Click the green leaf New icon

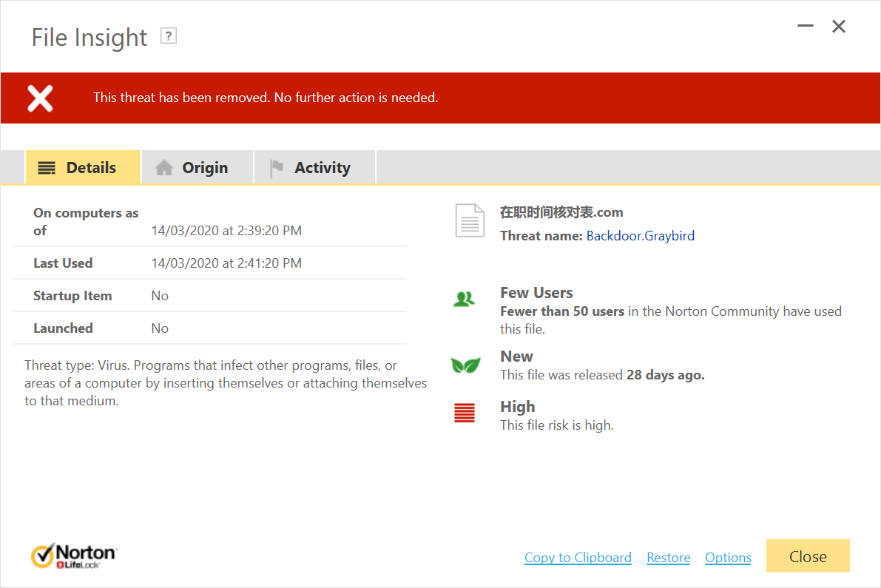(x=465, y=365)
